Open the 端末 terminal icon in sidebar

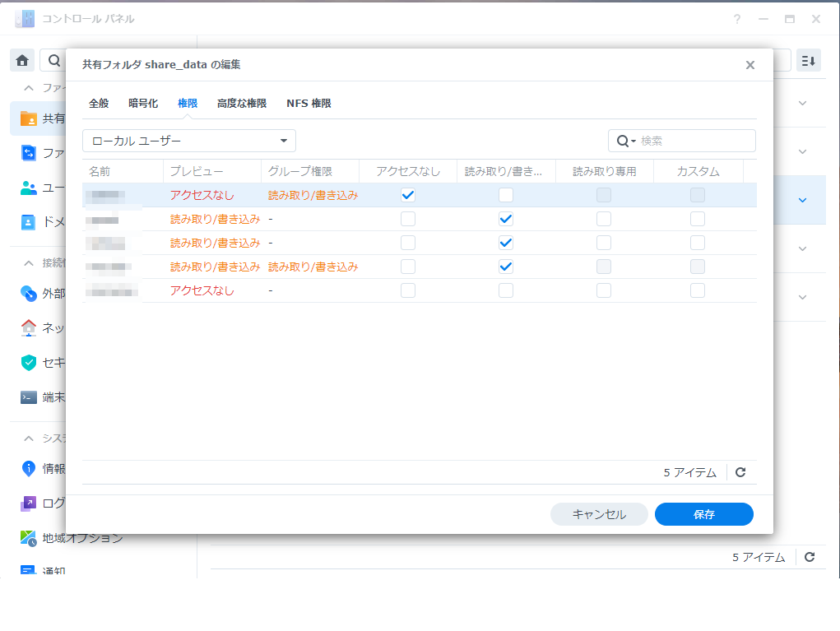click(29, 397)
